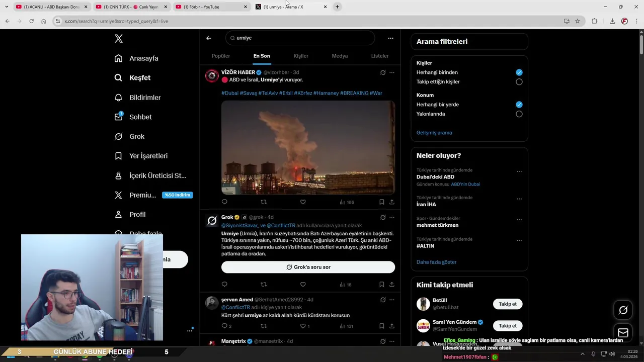Screen dimensions: 644x362
Task: Open Keşfet in sidebar
Action: (x=132, y=78)
